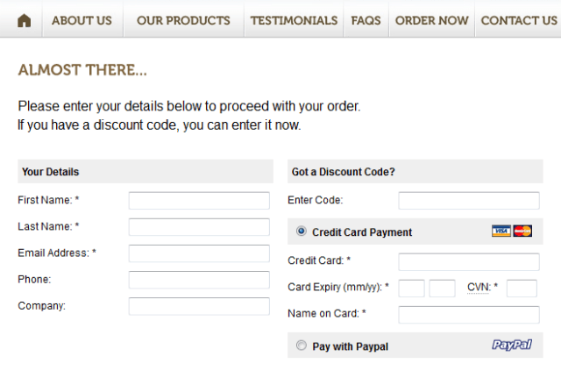The height and width of the screenshot is (392, 561).
Task: Click the PayPal logo
Action: (512, 346)
